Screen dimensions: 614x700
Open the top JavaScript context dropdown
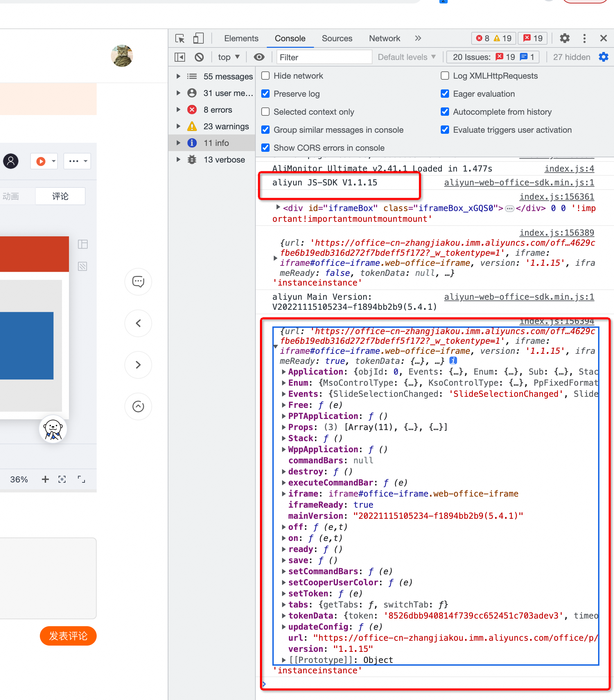click(229, 57)
